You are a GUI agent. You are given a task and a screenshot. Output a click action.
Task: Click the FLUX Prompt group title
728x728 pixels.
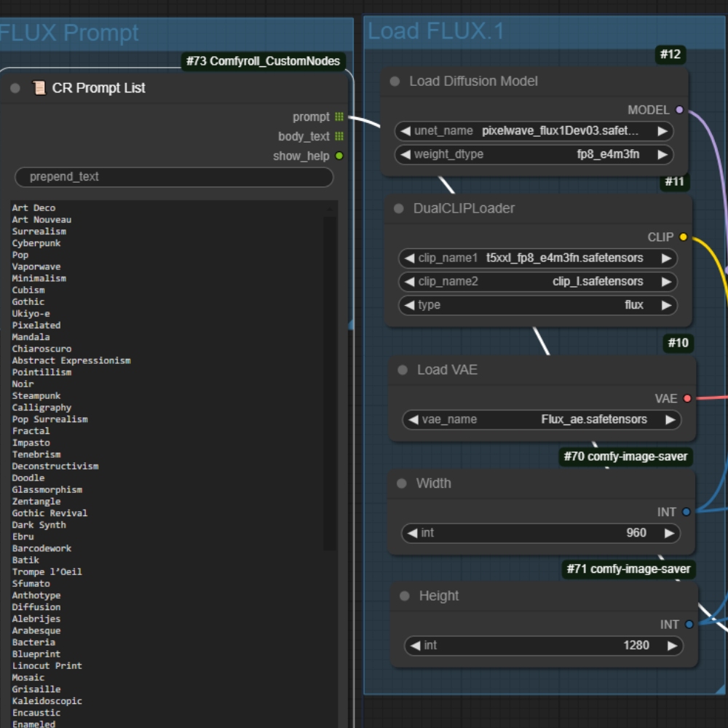point(68,33)
